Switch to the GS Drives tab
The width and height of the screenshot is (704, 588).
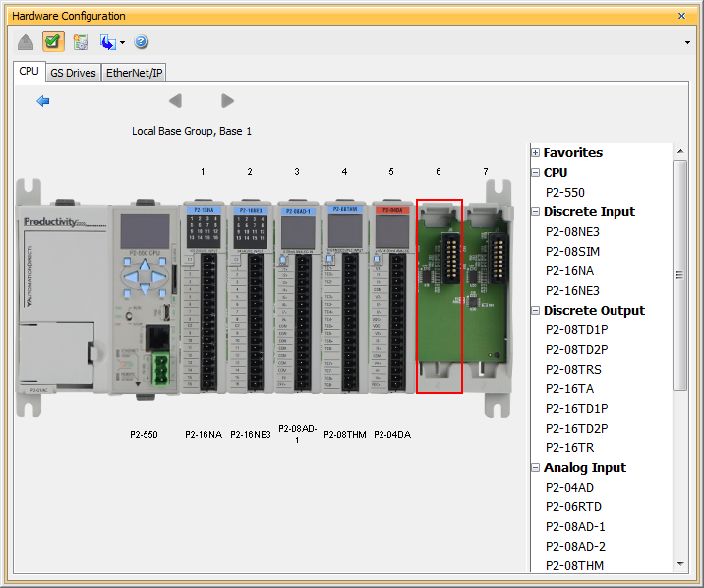point(73,73)
